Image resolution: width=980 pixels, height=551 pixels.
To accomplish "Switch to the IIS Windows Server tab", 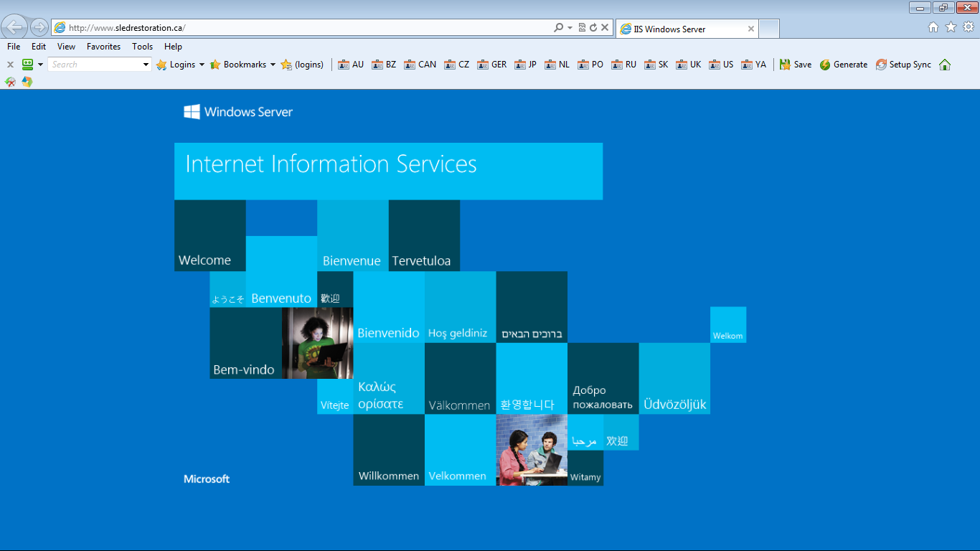I will tap(682, 29).
